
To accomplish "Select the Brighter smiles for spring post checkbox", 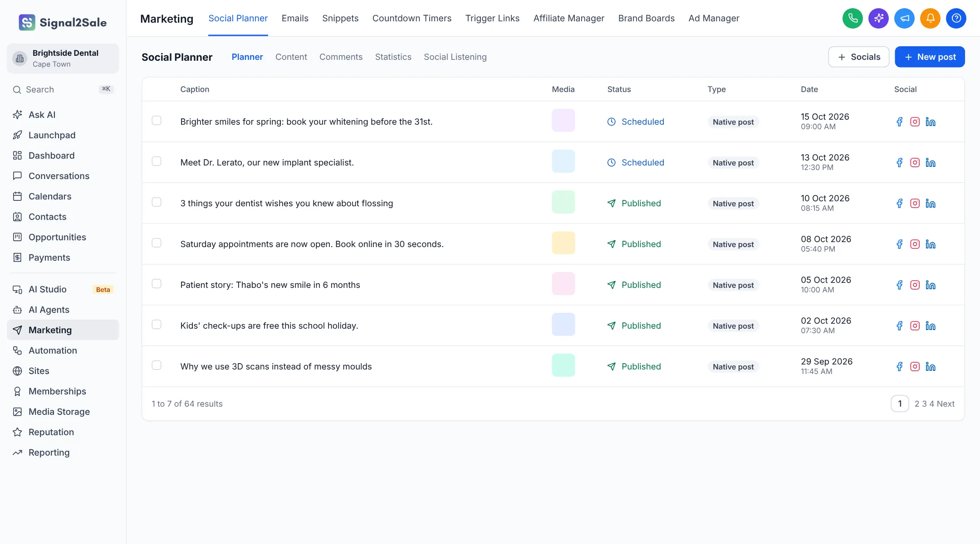I will point(157,120).
